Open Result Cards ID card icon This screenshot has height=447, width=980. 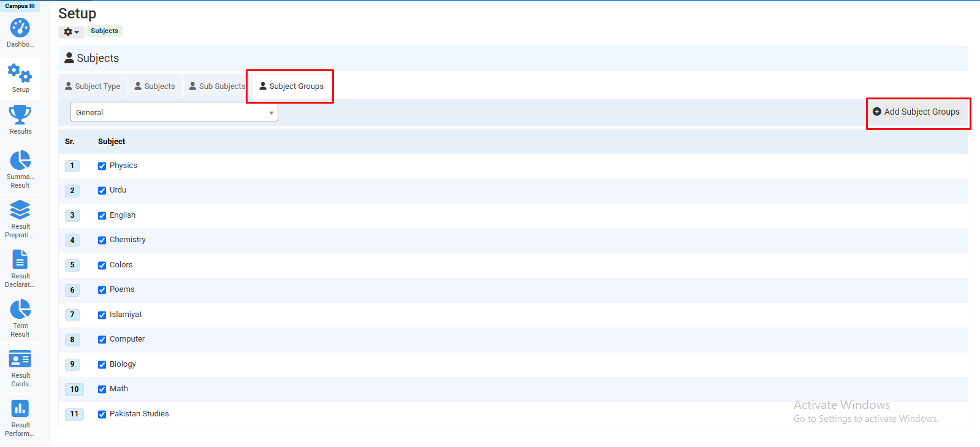20,359
